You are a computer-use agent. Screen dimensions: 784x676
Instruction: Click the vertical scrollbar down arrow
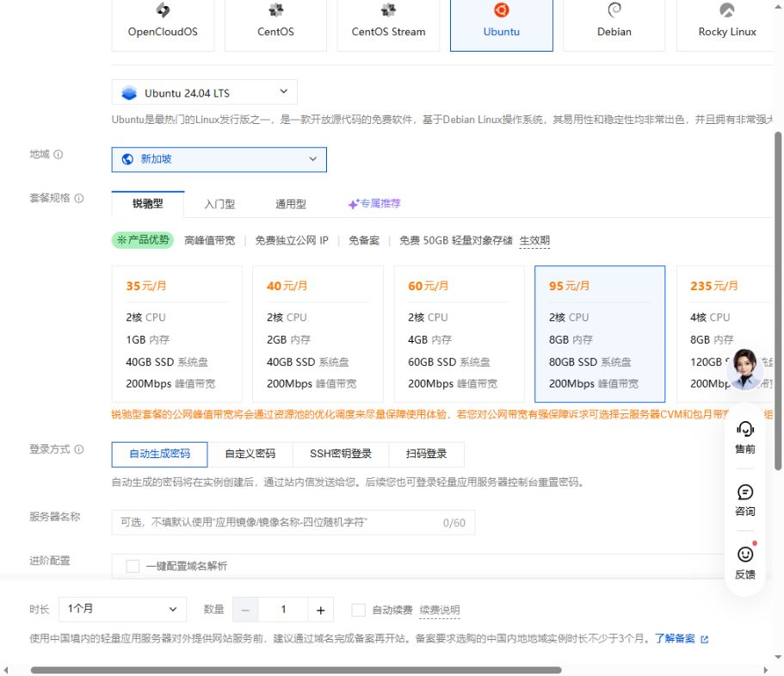coord(778,657)
